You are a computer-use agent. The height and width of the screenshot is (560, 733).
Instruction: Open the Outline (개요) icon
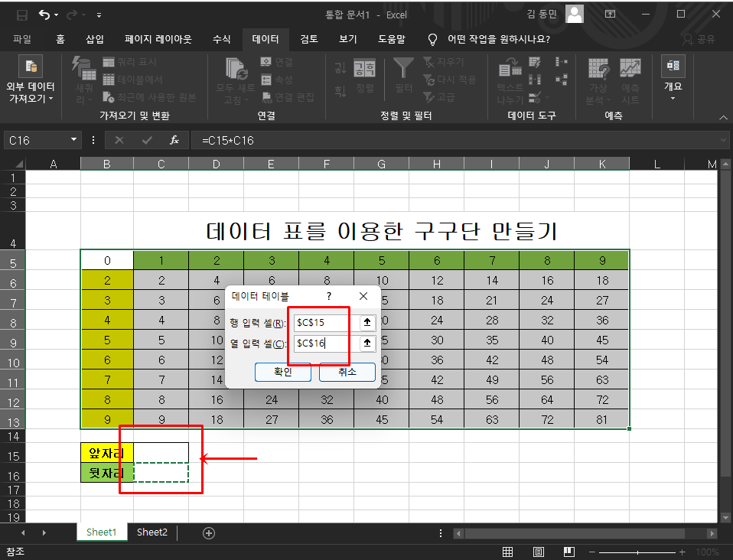coord(673,66)
